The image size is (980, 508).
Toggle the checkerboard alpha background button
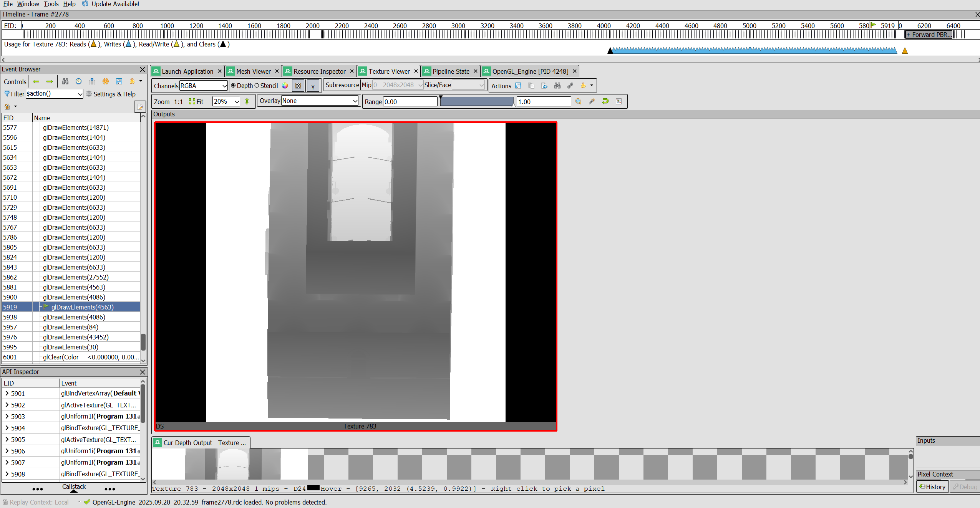[298, 86]
